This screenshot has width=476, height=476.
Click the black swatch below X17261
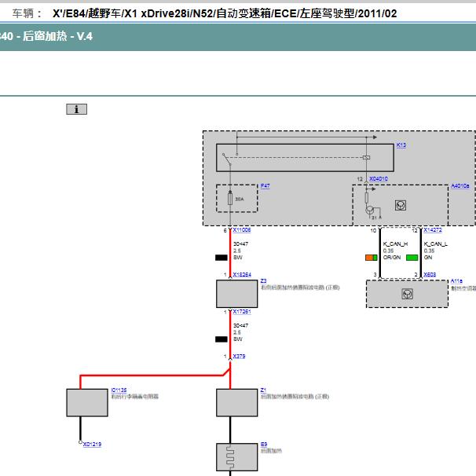[222, 339]
